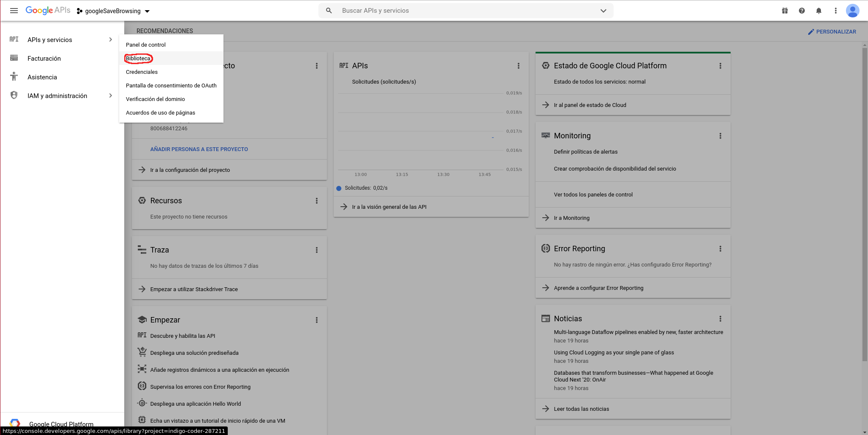Click AÑADIR PERSONAS A ESTE PROYECTO link
This screenshot has width=868, height=435.
pos(199,149)
